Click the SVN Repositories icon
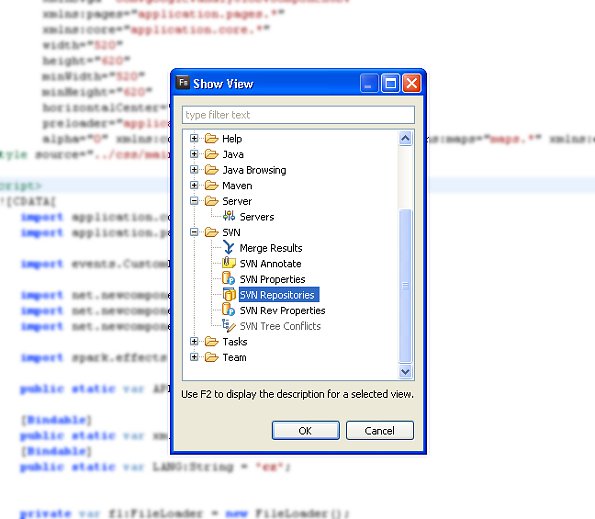The image size is (595, 519). tap(229, 294)
